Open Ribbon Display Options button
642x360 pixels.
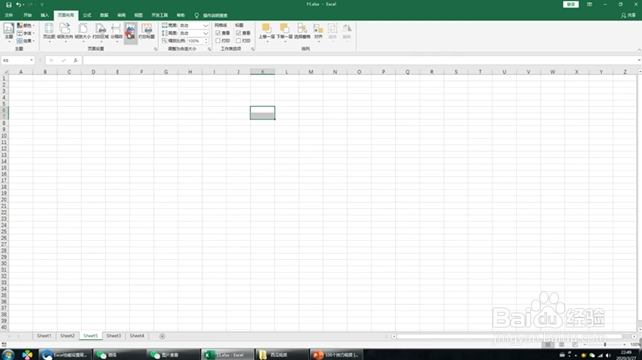pyautogui.click(x=590, y=4)
